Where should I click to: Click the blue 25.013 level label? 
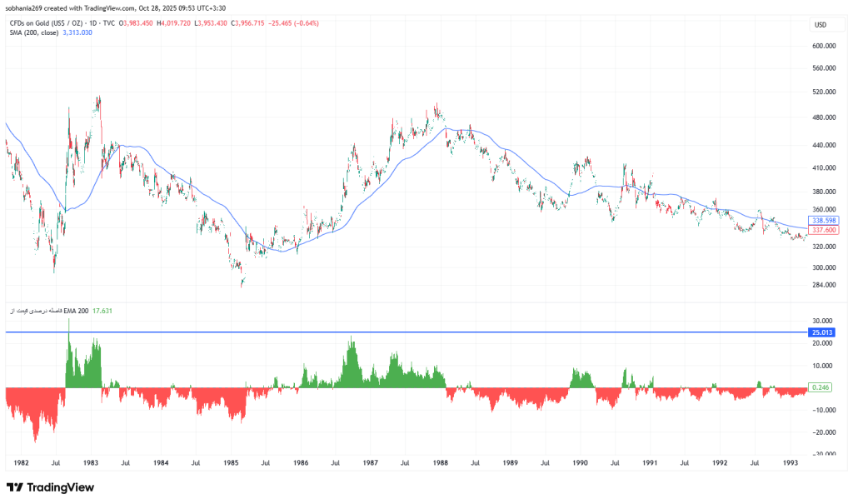pyautogui.click(x=823, y=332)
